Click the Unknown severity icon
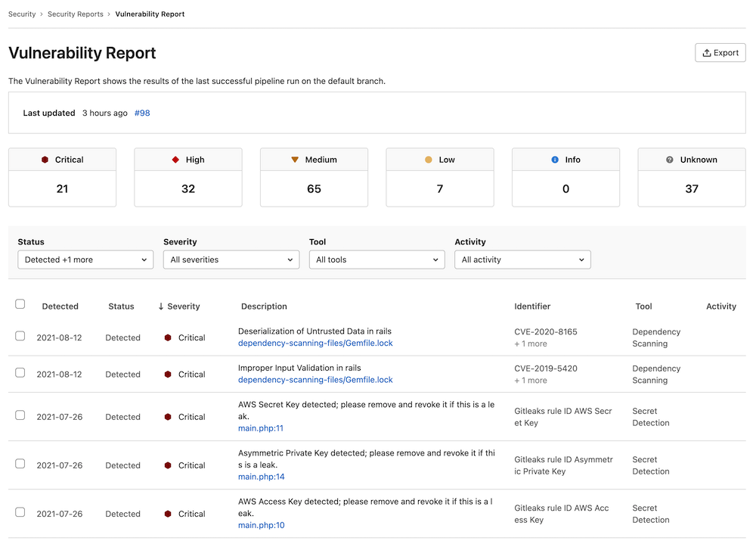This screenshot has height=544, width=756. click(669, 159)
